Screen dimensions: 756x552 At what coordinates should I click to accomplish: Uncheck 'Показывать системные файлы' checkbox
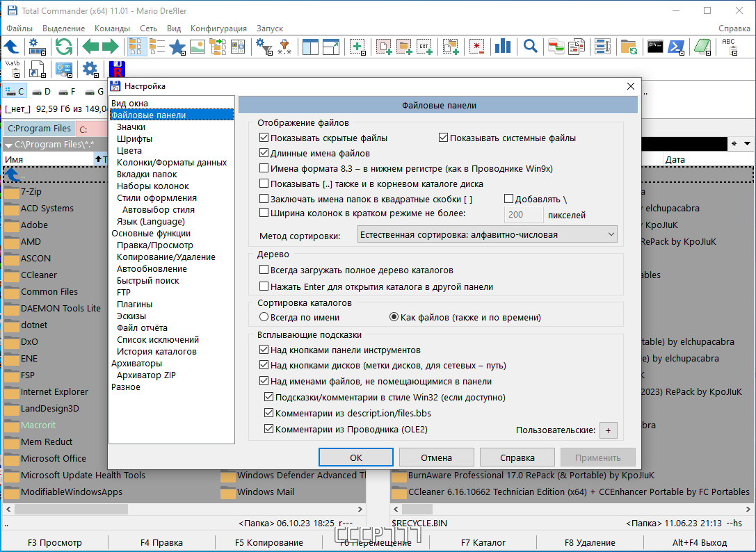[x=443, y=138]
